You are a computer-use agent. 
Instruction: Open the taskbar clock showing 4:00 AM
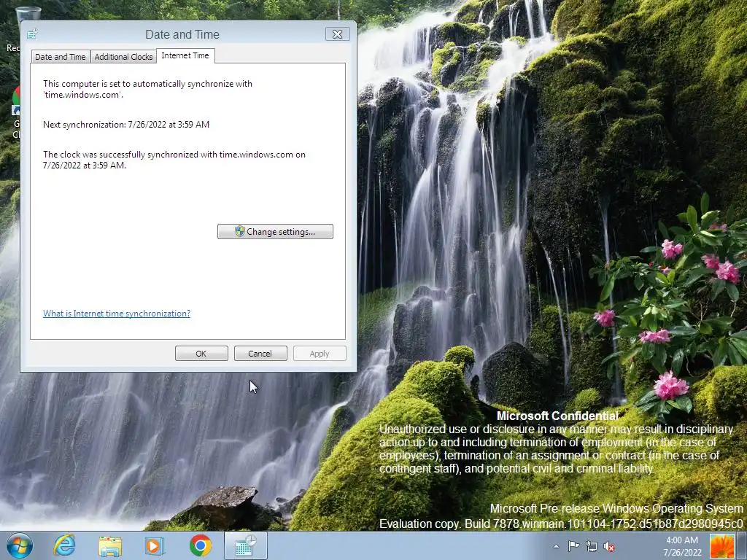click(x=682, y=546)
